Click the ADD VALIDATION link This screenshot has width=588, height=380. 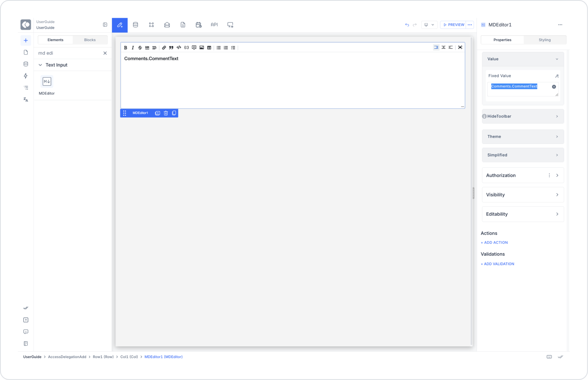coord(498,264)
